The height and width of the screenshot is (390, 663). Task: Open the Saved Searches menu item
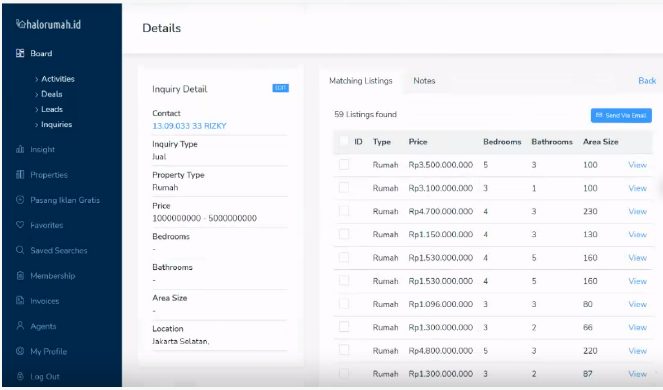pos(59,250)
